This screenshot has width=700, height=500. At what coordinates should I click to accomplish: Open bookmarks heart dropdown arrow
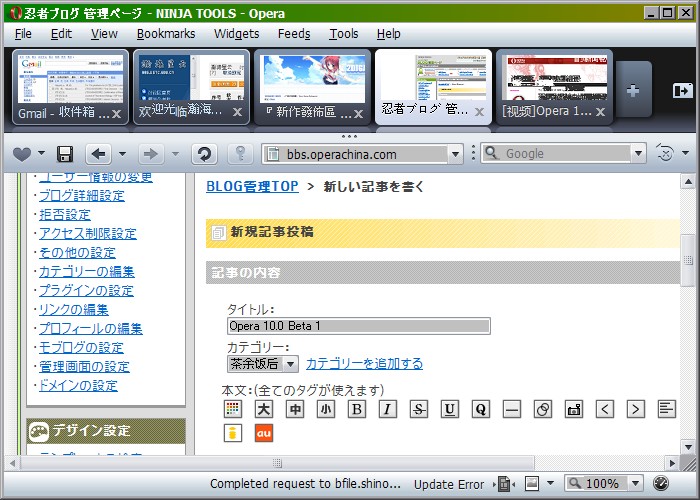point(42,153)
